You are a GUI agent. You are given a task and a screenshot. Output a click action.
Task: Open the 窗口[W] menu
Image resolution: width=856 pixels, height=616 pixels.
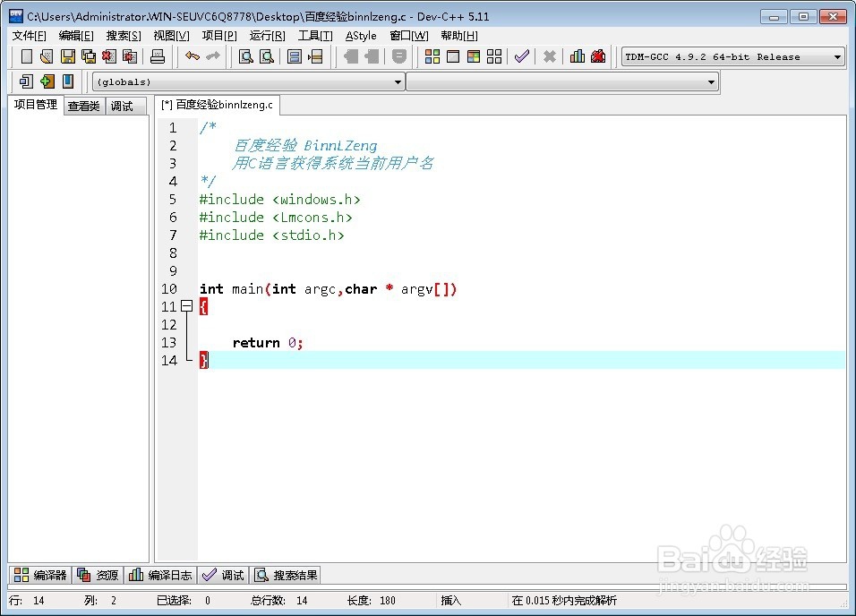409,36
